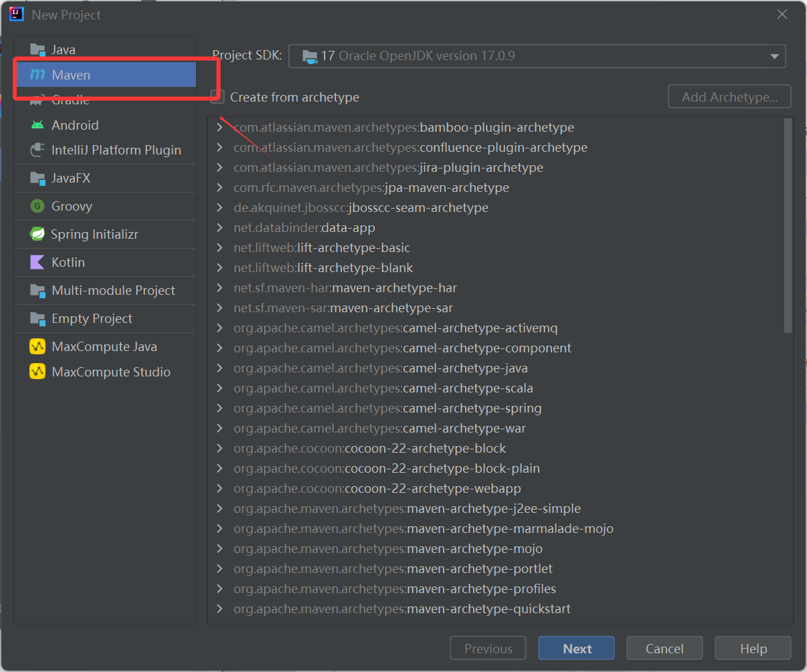Select camel-archetype-component row
The image size is (807, 672).
[495, 348]
